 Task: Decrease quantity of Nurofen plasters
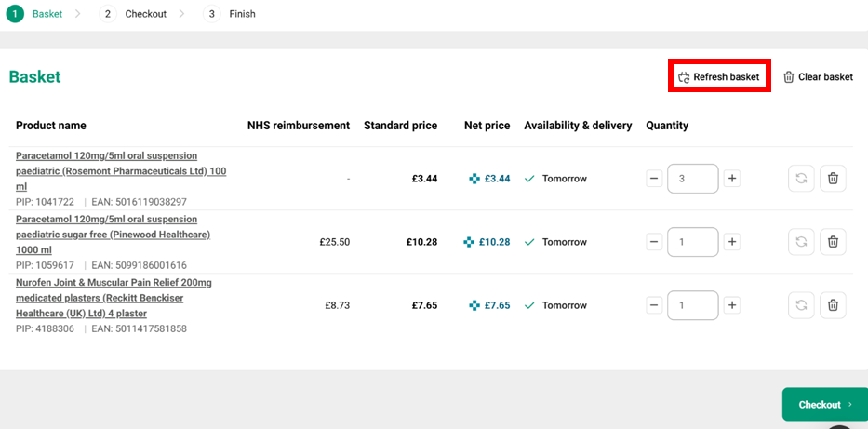(654, 305)
